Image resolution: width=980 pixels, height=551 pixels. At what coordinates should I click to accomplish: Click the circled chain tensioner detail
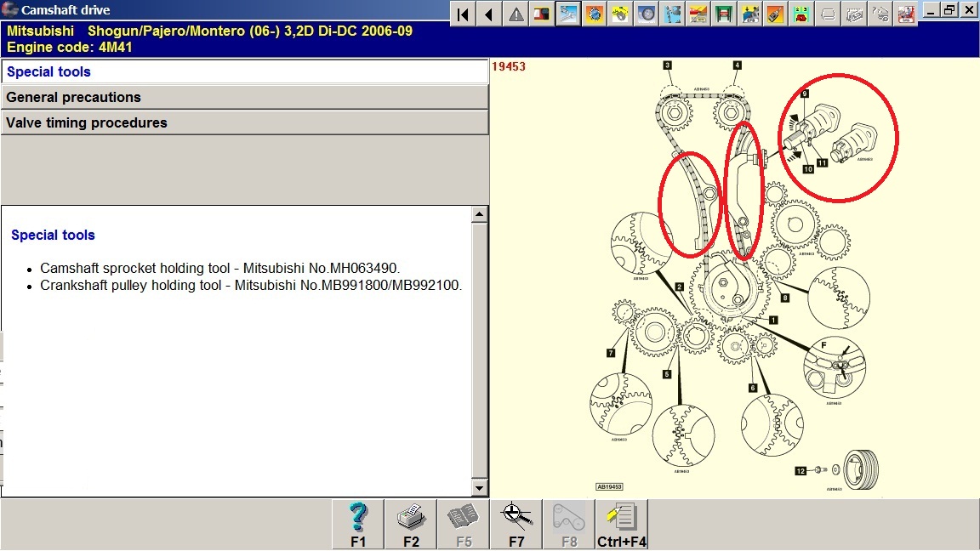(x=838, y=136)
